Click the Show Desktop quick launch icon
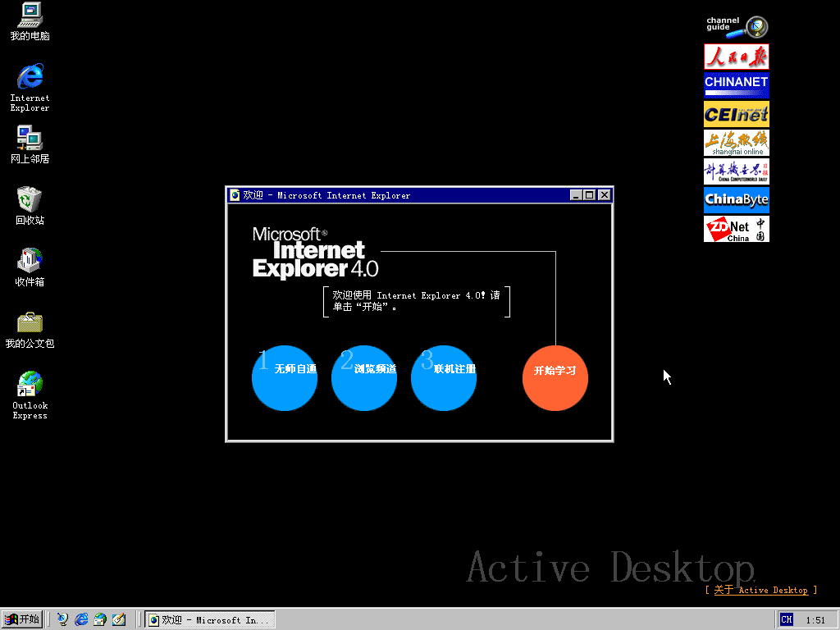 [x=119, y=619]
